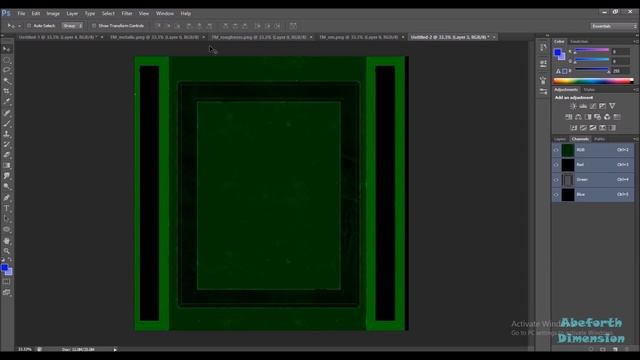Viewport: 640px width, 360px height.
Task: Click the document zoom percentage field
Action: point(25,349)
